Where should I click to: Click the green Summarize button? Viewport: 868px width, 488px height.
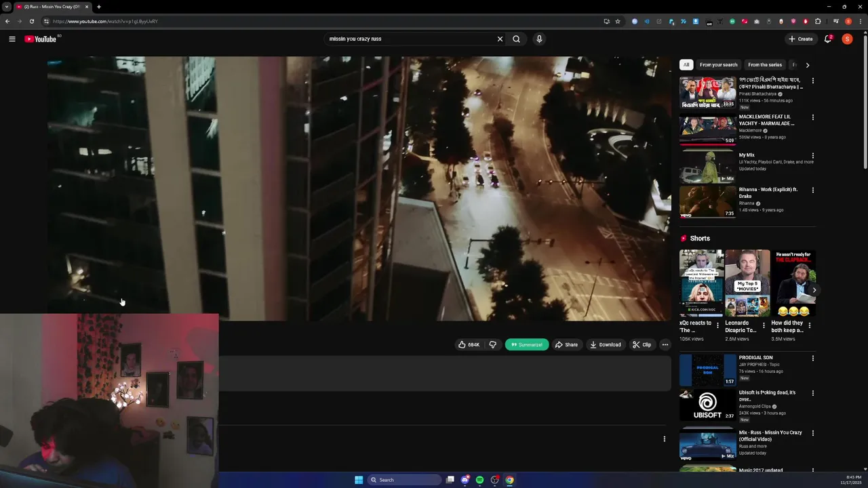pos(527,344)
